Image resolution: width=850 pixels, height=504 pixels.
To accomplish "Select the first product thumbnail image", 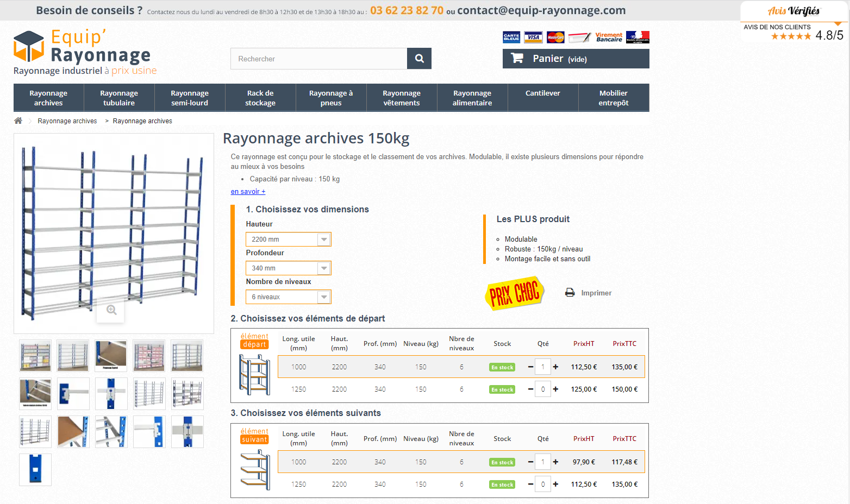I will click(35, 356).
